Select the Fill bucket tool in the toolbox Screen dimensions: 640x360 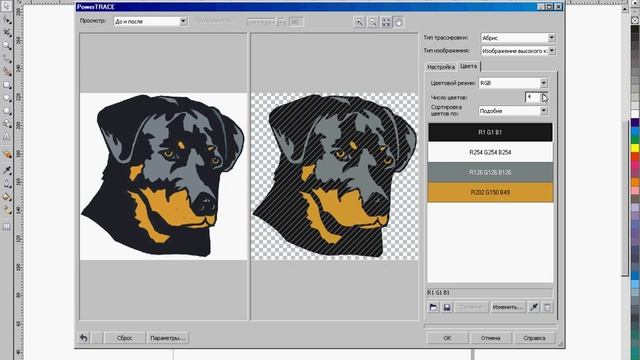pyautogui.click(x=7, y=197)
